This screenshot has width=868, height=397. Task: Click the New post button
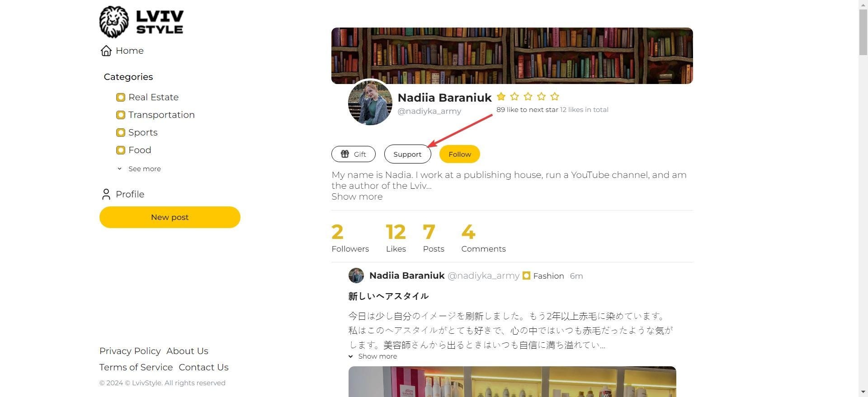(170, 217)
